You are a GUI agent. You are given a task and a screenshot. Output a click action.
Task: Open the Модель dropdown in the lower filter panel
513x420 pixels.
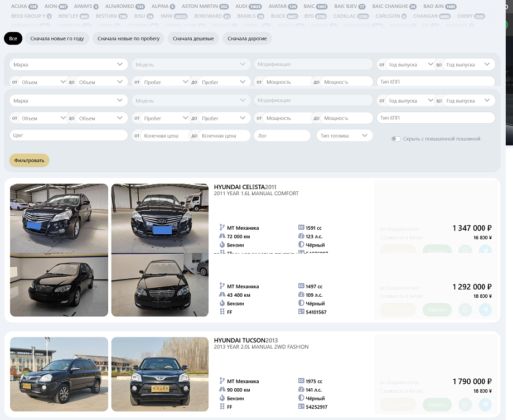191,100
